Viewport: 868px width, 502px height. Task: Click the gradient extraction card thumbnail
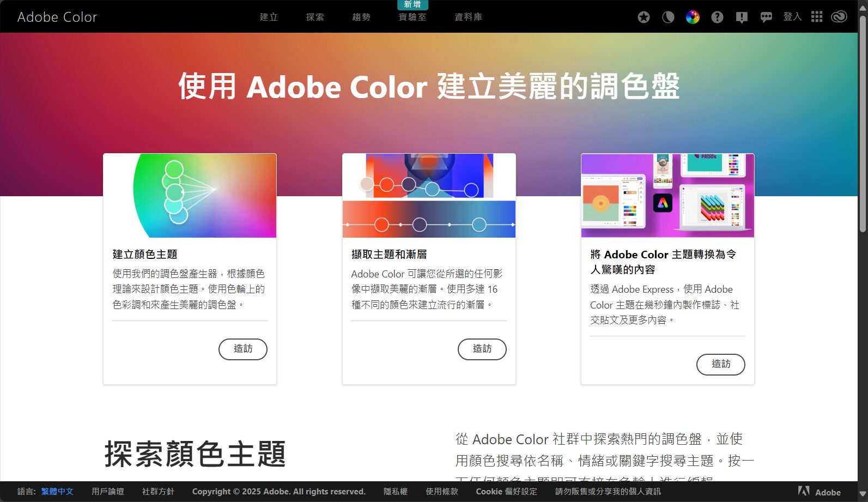(x=429, y=196)
